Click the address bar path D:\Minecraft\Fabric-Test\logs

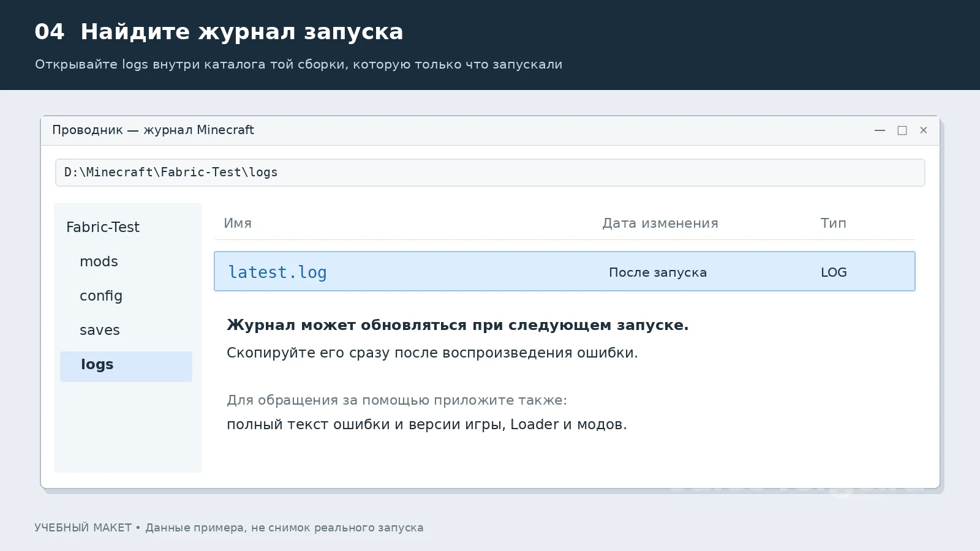click(x=490, y=173)
